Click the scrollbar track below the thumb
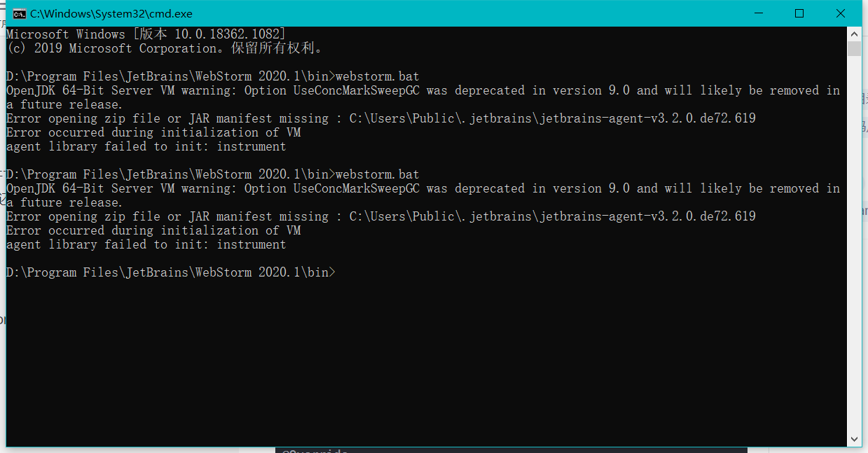 pyautogui.click(x=854, y=245)
